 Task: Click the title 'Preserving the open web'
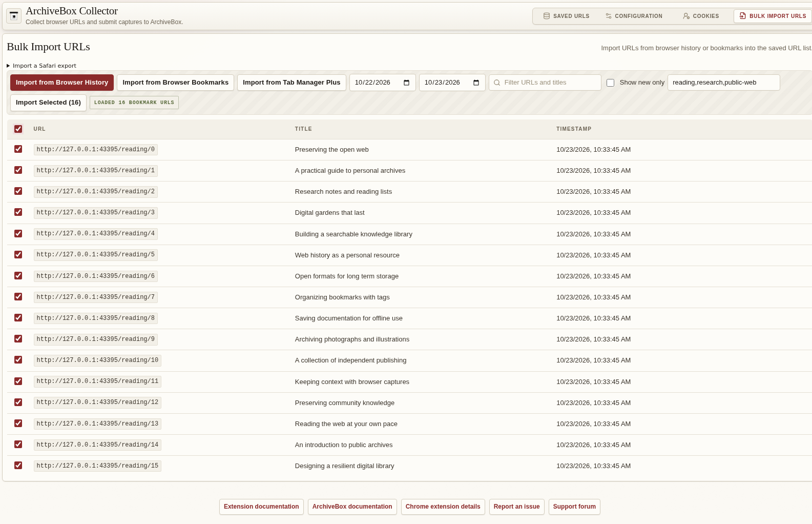point(332,150)
